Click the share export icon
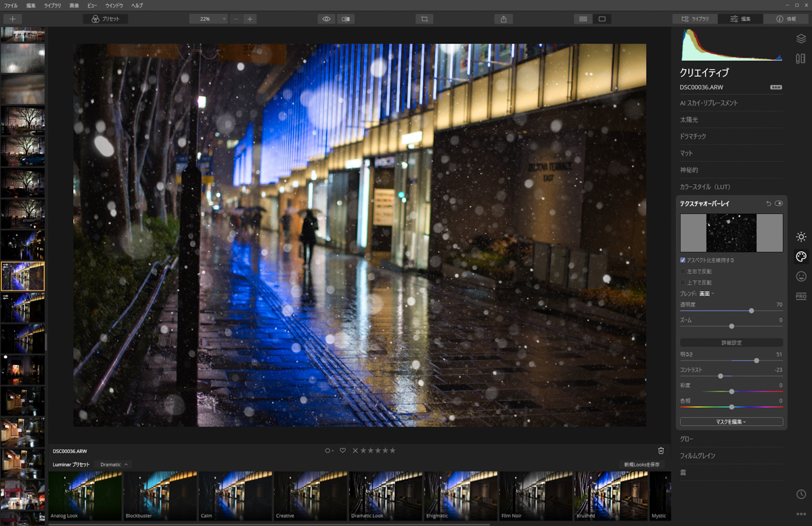 coord(503,19)
